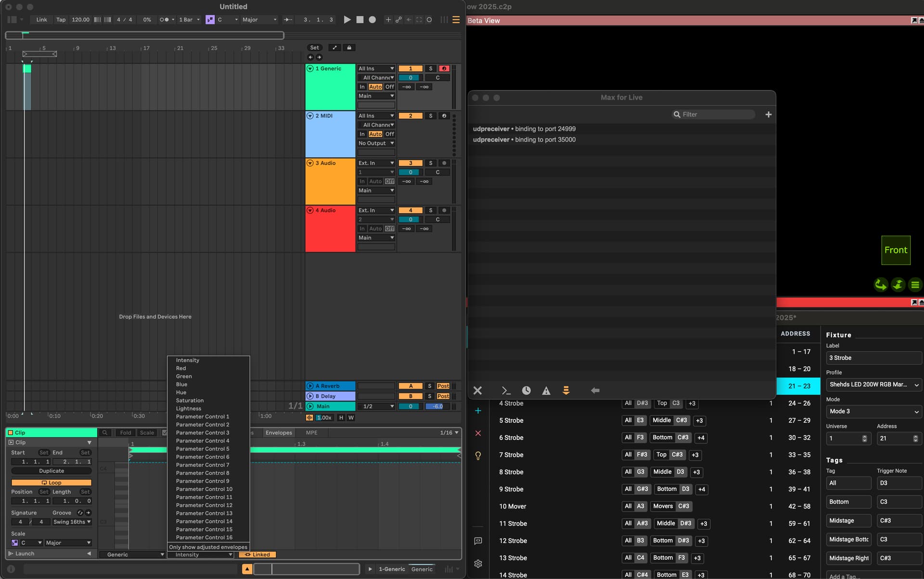Viewport: 924px width, 579px height.
Task: Show the clock icon in Max console
Action: tap(526, 390)
